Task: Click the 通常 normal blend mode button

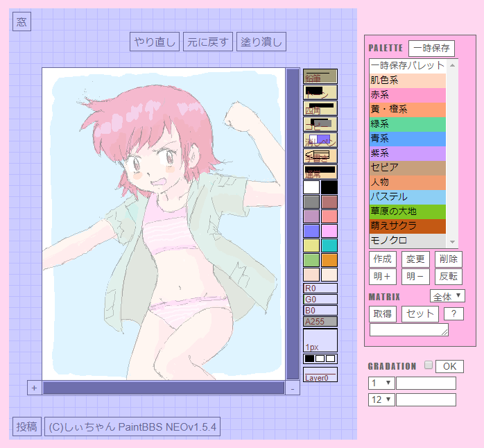Action: (x=320, y=172)
